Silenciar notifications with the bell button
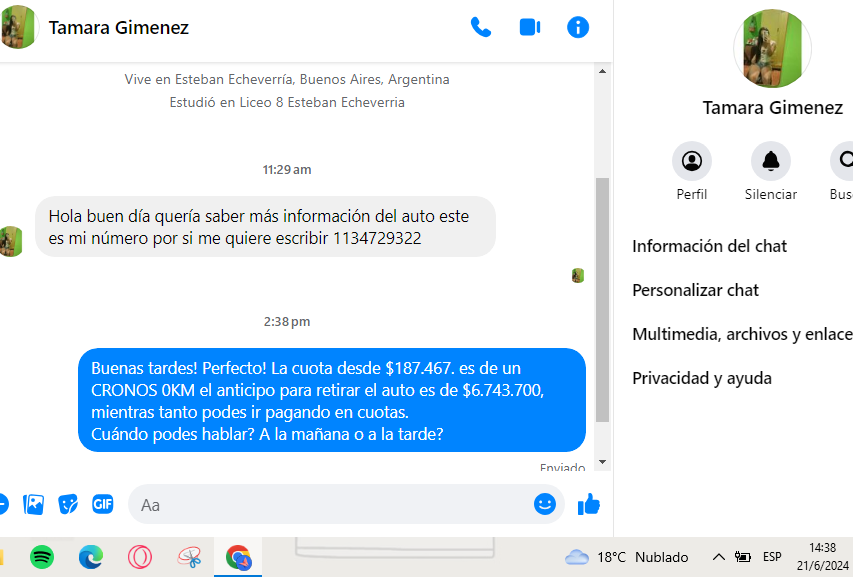This screenshot has height=577, width=853. (771, 161)
